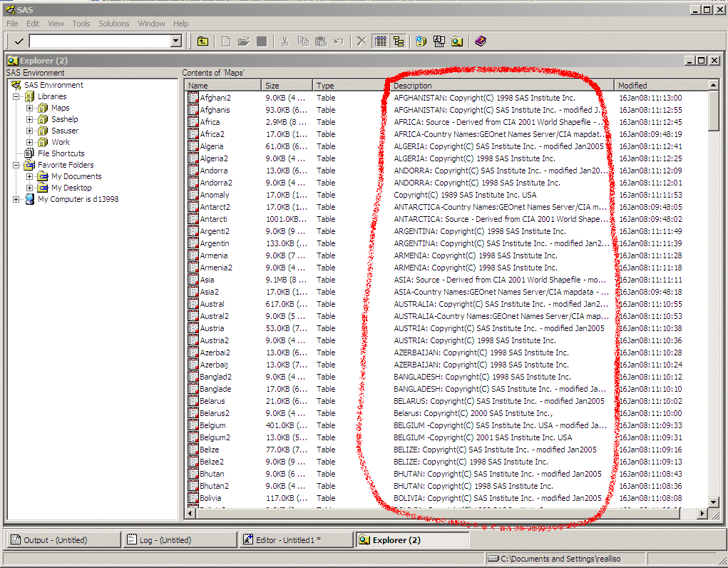Click the toolbar icon right of New Library
This screenshot has height=568, width=728.
(439, 41)
